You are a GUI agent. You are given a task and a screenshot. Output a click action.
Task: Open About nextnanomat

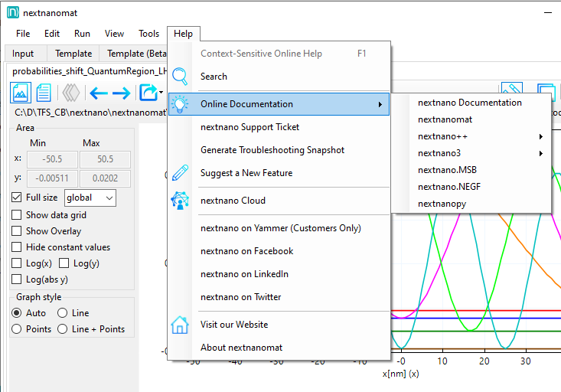[x=241, y=348]
